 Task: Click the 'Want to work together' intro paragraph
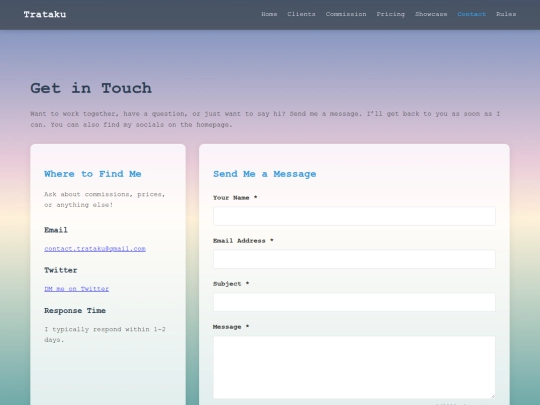point(265,119)
